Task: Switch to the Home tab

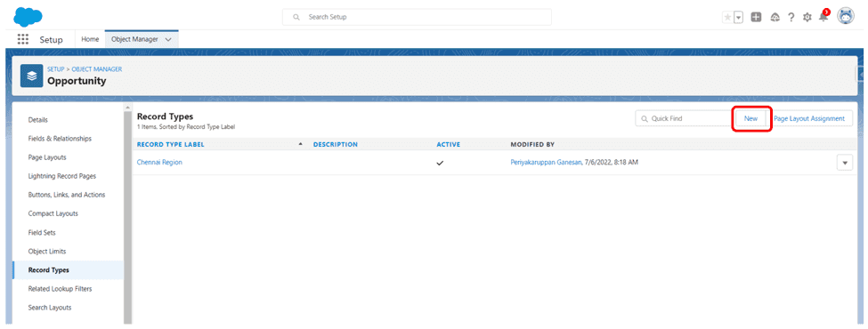Action: point(90,39)
